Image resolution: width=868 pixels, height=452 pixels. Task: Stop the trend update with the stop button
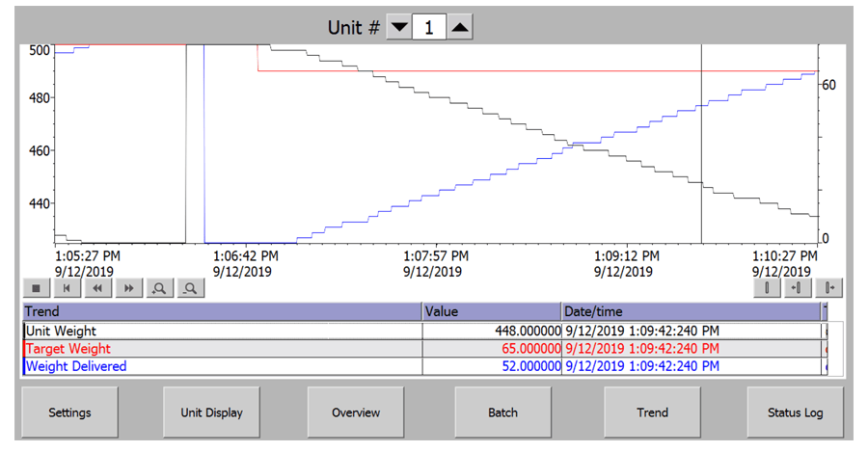(x=37, y=287)
